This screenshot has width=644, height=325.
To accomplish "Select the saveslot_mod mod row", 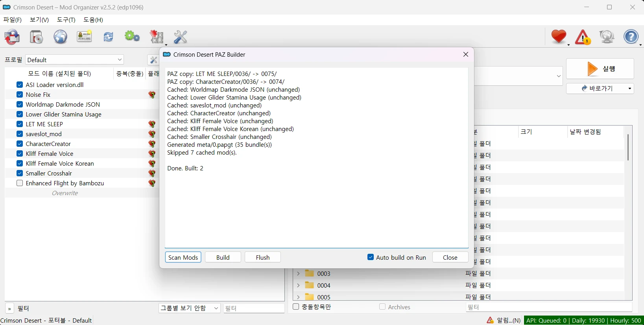I will 81,134.
